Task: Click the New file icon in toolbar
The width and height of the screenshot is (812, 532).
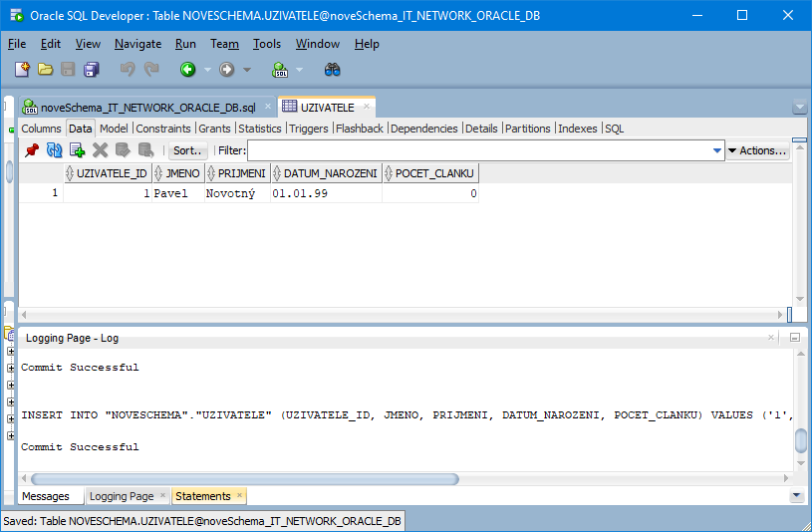Action: [22, 70]
